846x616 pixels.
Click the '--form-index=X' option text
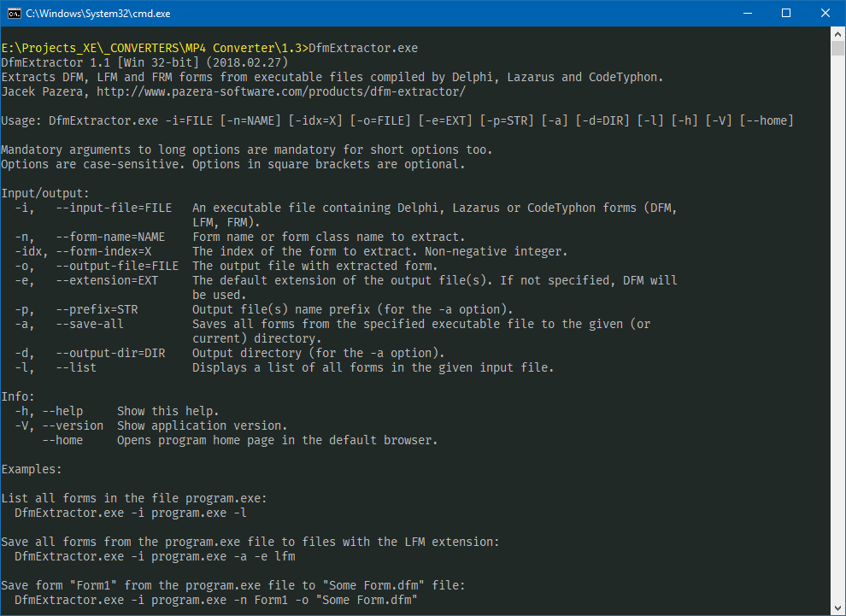coord(103,251)
